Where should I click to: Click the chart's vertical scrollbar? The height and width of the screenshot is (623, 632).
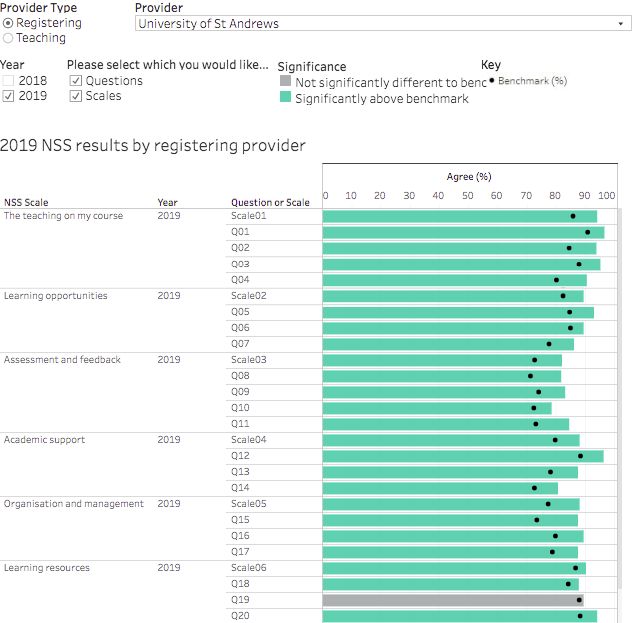[621, 400]
